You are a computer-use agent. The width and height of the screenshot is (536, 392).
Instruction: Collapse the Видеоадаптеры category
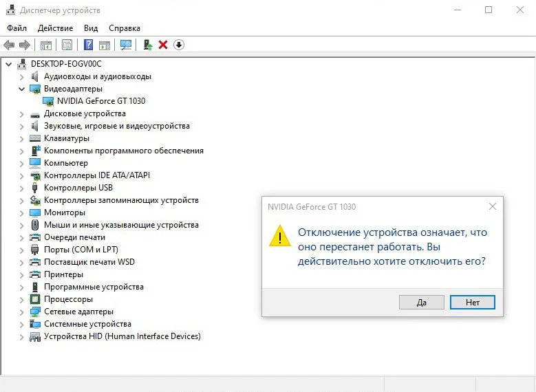coord(21,89)
